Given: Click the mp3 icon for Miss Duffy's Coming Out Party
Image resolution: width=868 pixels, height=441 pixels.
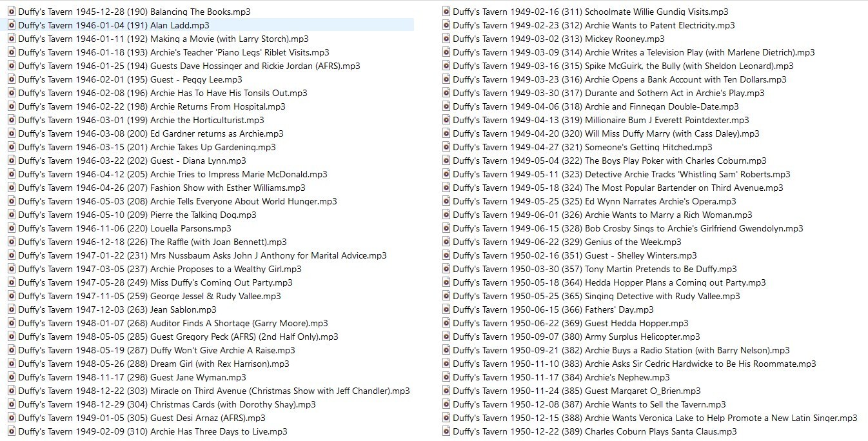Looking at the screenshot, I should (x=12, y=282).
